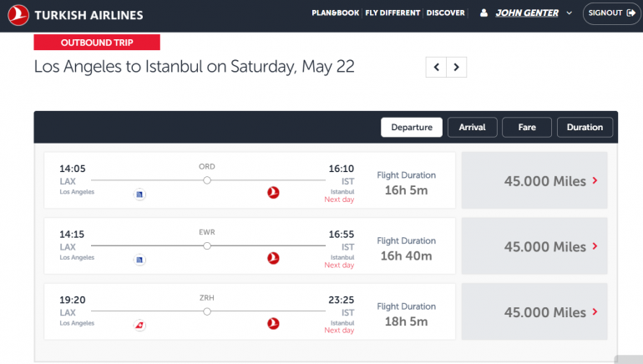Select 45.000 Miles fare for 14:05 flight

click(x=539, y=180)
